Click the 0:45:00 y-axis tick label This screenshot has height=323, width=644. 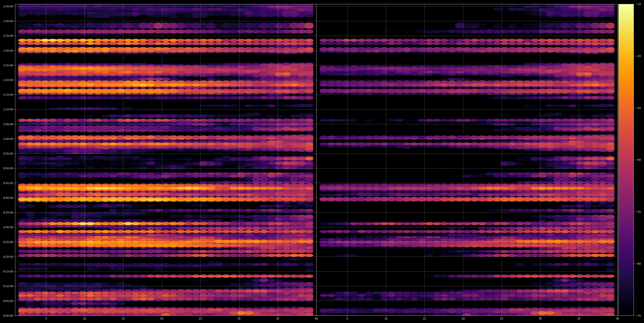click(8, 183)
